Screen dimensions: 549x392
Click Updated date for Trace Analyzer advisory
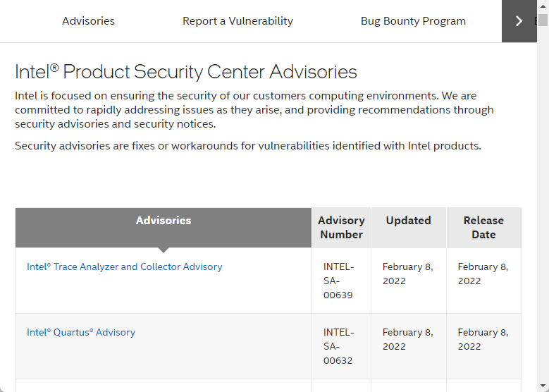[x=407, y=274]
